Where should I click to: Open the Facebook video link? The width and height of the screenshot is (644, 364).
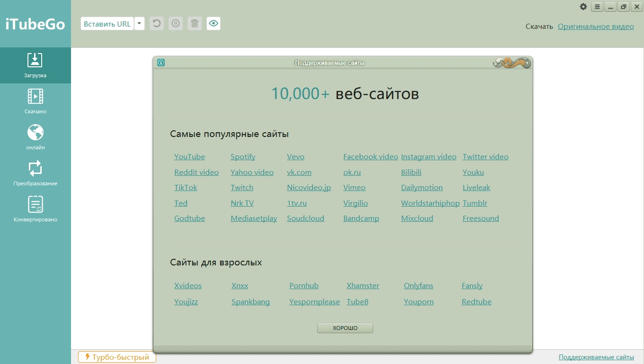371,157
